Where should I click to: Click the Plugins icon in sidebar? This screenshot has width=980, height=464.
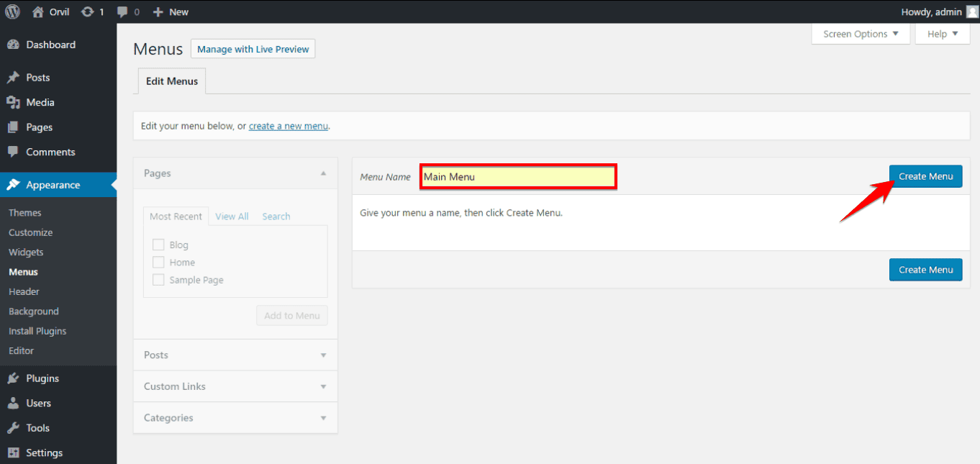[x=13, y=378]
